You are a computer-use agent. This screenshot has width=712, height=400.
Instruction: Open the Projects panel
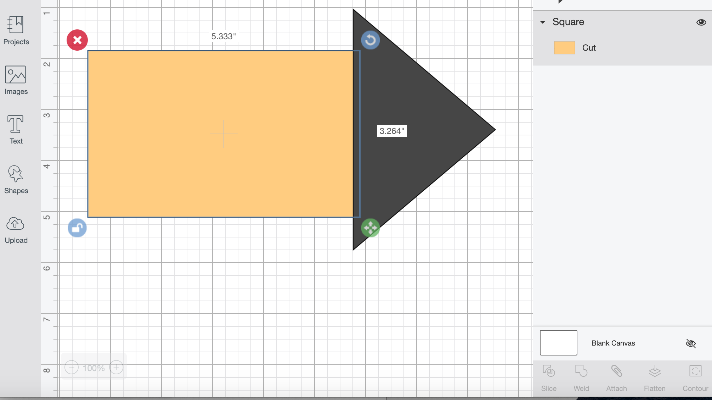(16, 30)
